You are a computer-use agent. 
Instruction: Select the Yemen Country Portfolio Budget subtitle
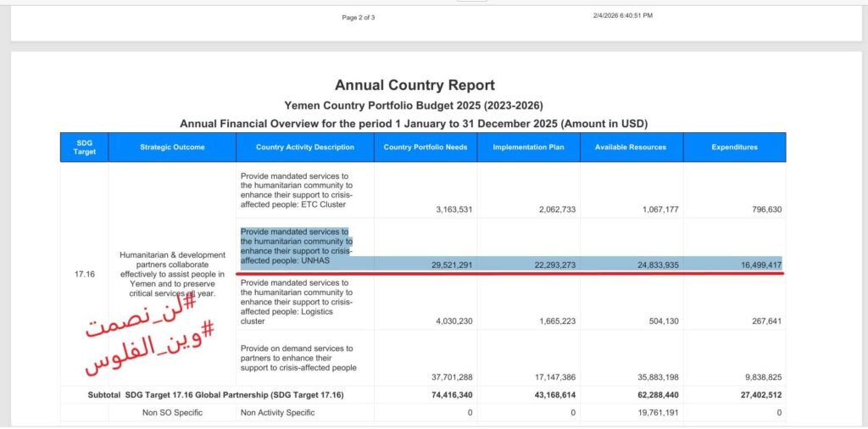pos(414,105)
